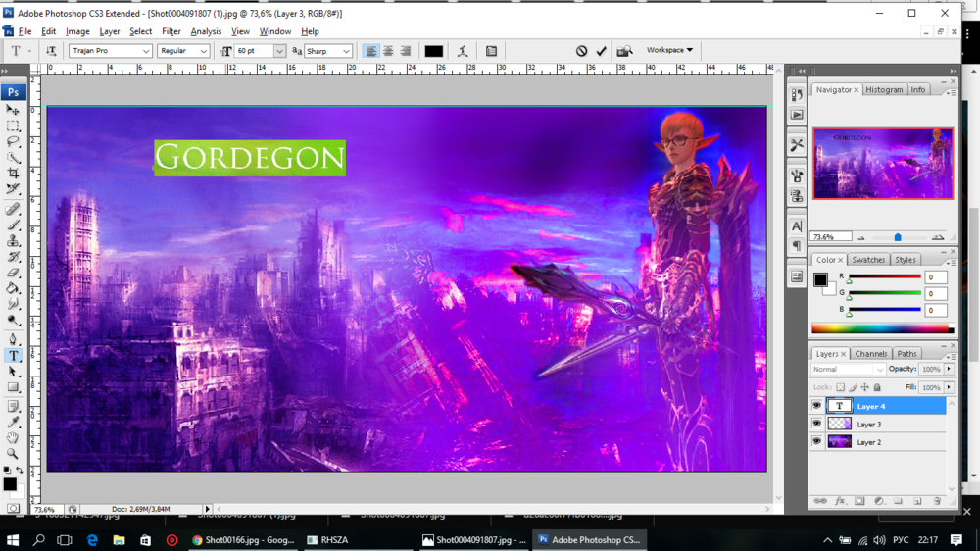Image resolution: width=980 pixels, height=551 pixels.
Task: Add a layer mask to the layer
Action: pos(858,501)
